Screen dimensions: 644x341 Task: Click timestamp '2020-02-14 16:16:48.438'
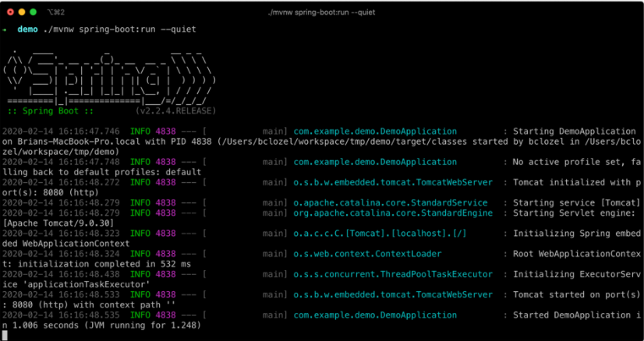coord(61,274)
